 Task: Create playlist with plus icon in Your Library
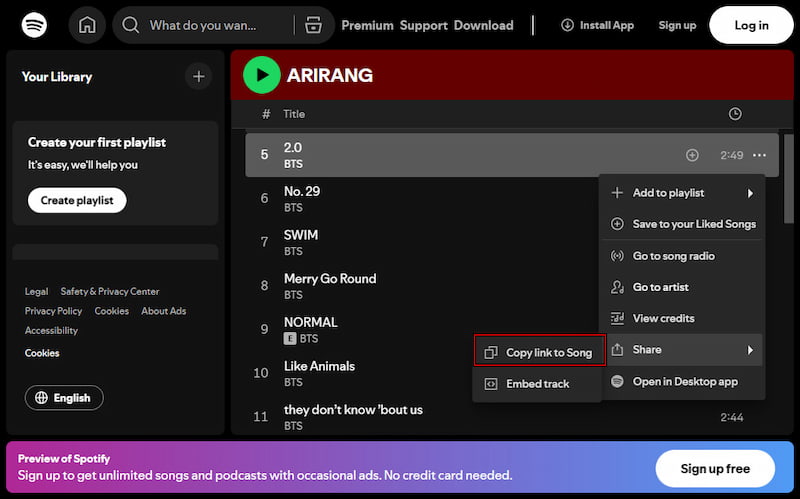(x=198, y=77)
